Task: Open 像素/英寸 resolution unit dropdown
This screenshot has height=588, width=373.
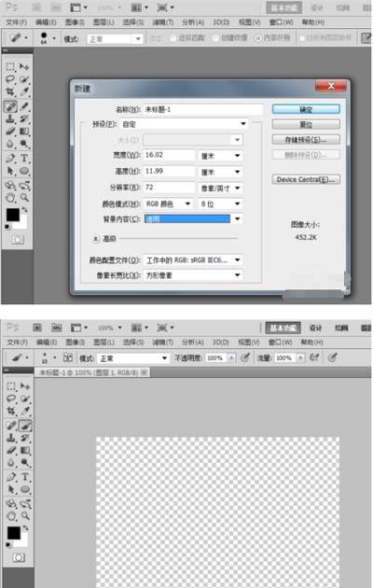Action: (220, 189)
